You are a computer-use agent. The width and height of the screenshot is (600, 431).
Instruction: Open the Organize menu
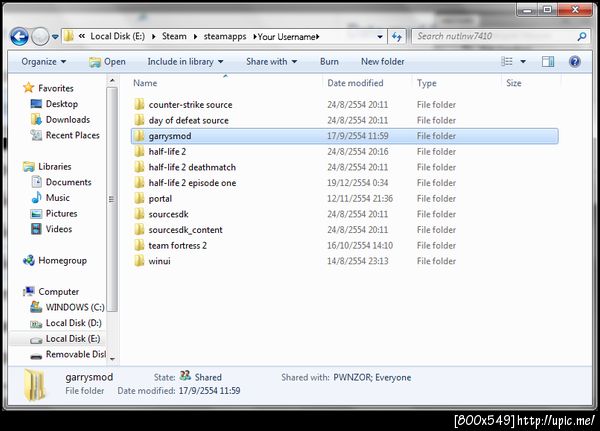(44, 62)
